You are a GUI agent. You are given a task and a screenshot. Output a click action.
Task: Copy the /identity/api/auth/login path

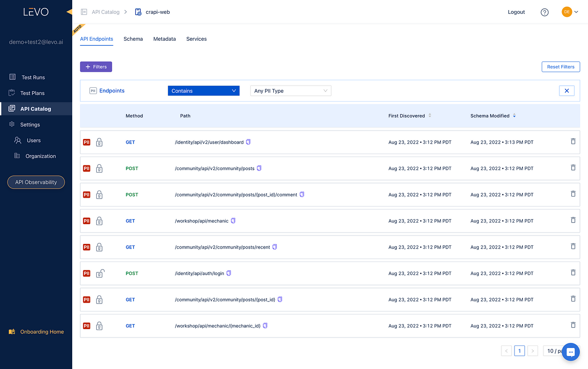click(228, 273)
